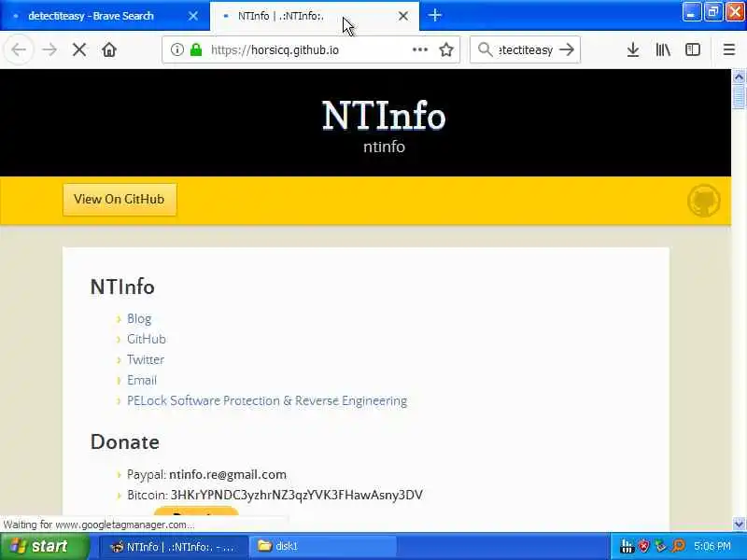The width and height of the screenshot is (747, 560).
Task: Click the 5:06 PM clock
Action: click(712, 546)
